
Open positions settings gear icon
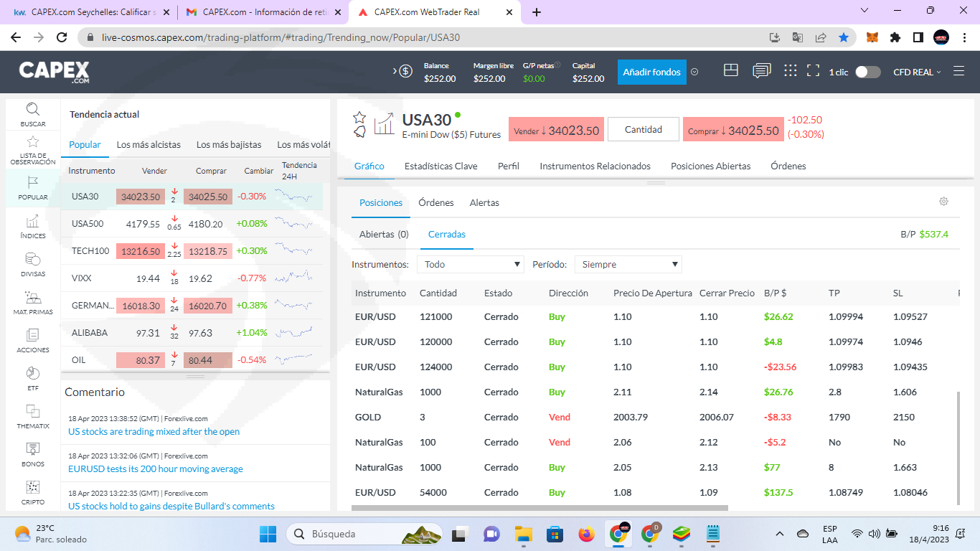pyautogui.click(x=944, y=202)
